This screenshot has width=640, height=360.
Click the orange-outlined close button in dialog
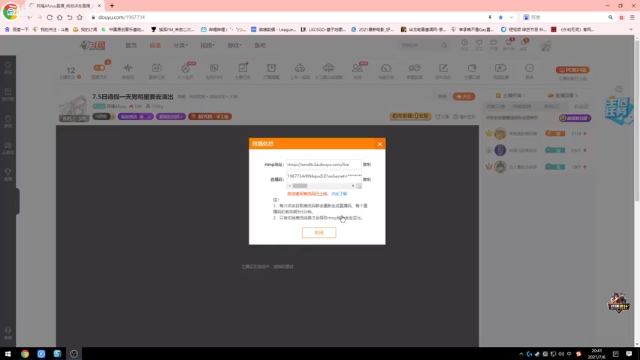(x=319, y=233)
